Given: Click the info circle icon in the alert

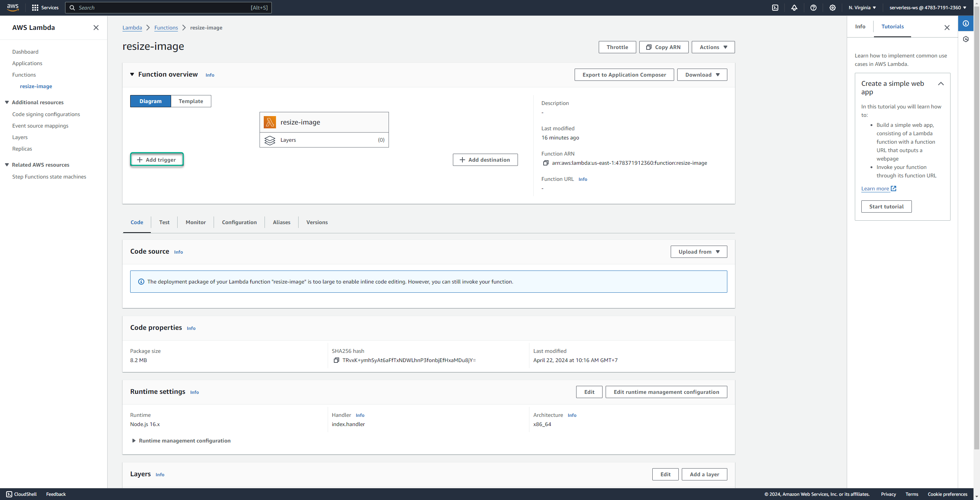Looking at the screenshot, I should [x=141, y=282].
